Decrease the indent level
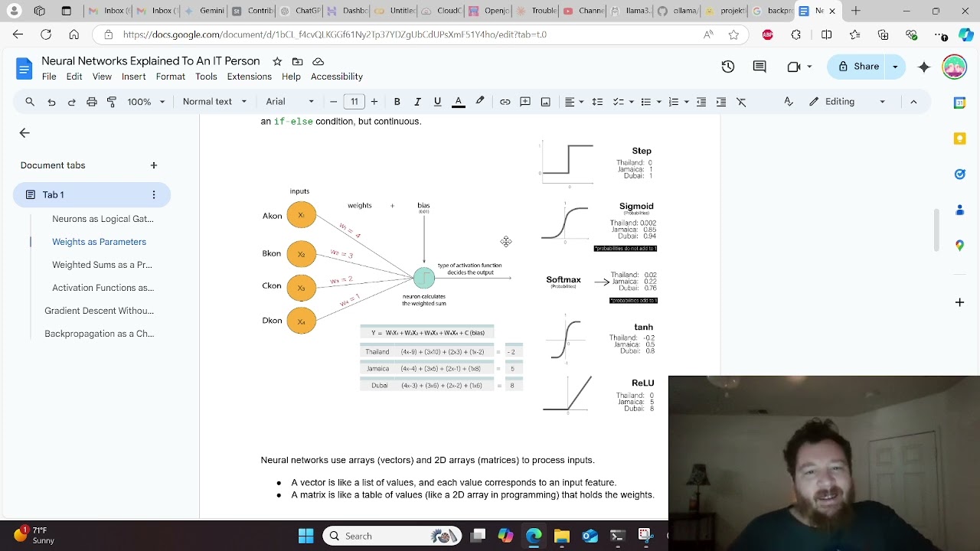Image resolution: width=980 pixels, height=551 pixels. click(x=701, y=102)
